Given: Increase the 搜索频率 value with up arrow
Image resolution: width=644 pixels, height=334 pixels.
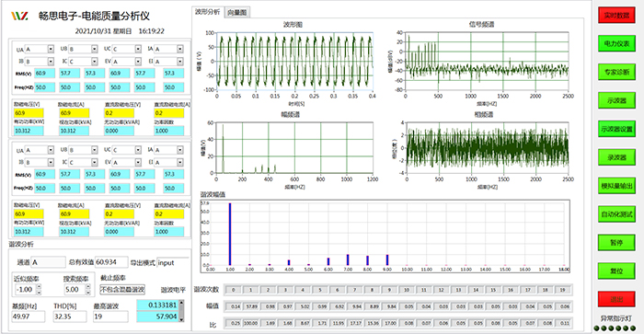Looking at the screenshot, I should (x=88, y=287).
